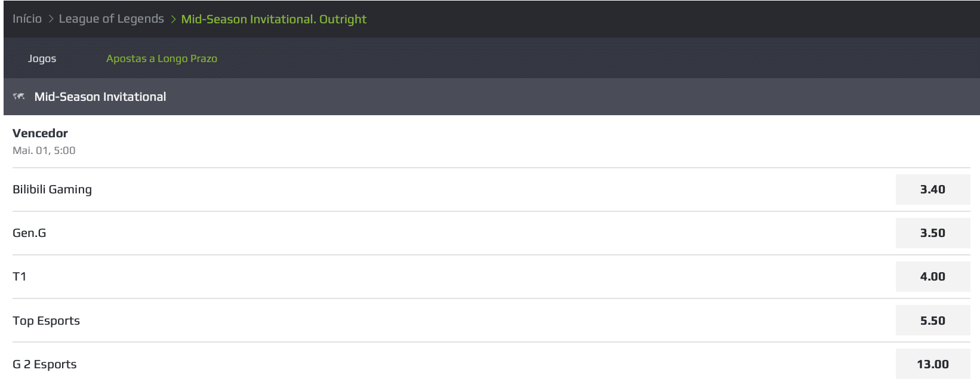
Task: Select Gen.G odds 3.50
Action: pyautogui.click(x=933, y=233)
